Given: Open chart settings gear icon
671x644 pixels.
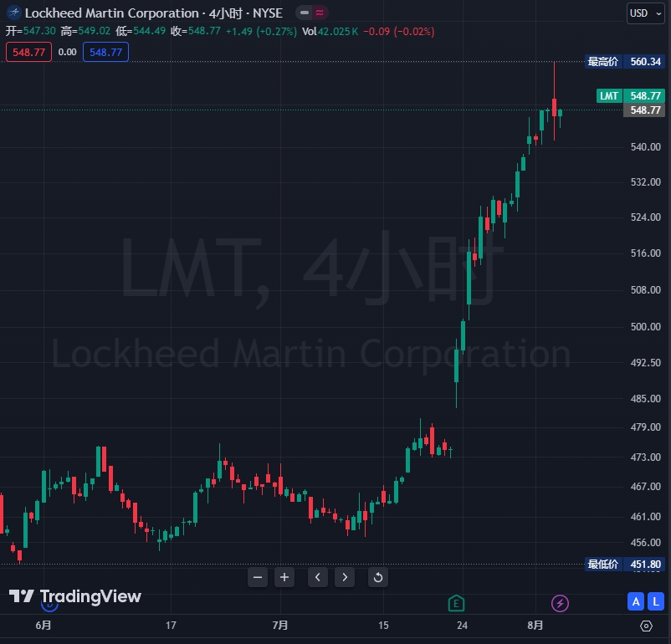Looking at the screenshot, I should click(x=646, y=626).
